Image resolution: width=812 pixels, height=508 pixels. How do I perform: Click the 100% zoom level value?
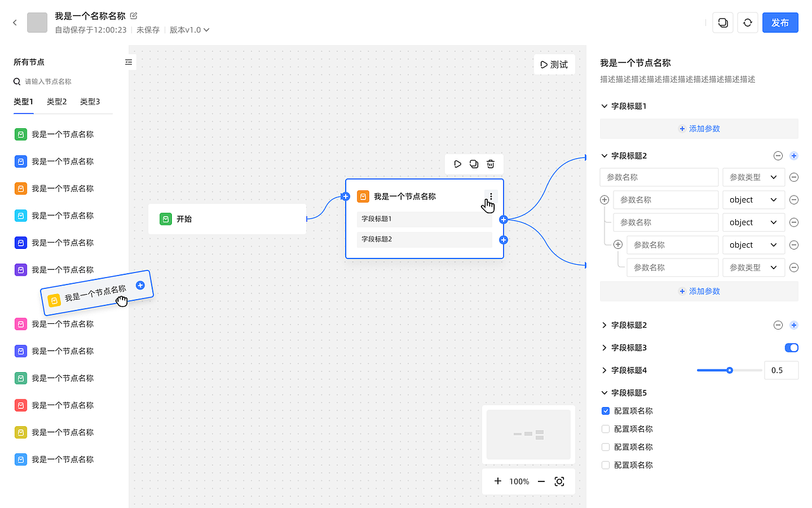coord(519,481)
